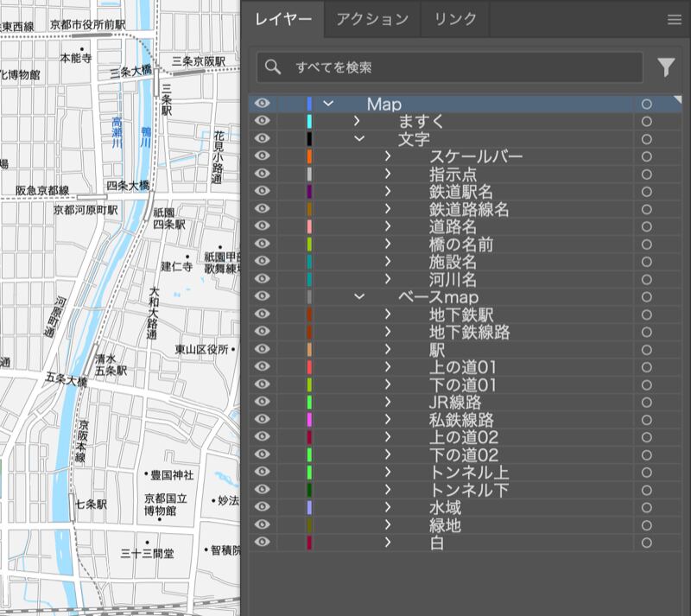Collapse the Map layer group
691x616 pixels.
[x=328, y=104]
